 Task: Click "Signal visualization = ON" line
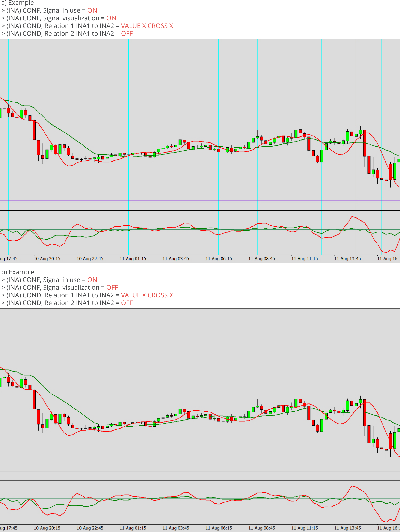59,18
